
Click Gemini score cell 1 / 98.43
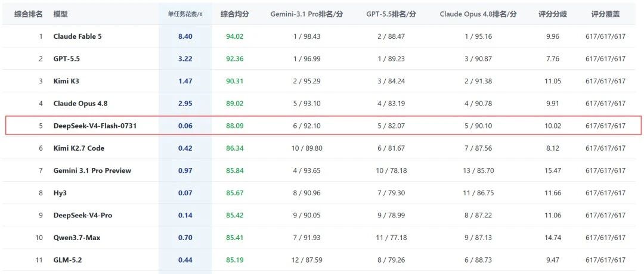click(x=306, y=36)
